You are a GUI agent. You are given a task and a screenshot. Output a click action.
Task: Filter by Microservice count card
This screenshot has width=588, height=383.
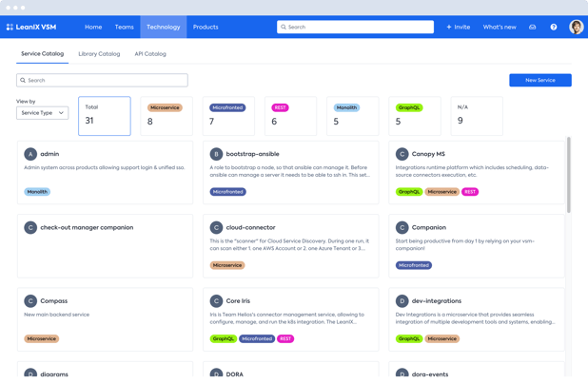click(x=167, y=116)
